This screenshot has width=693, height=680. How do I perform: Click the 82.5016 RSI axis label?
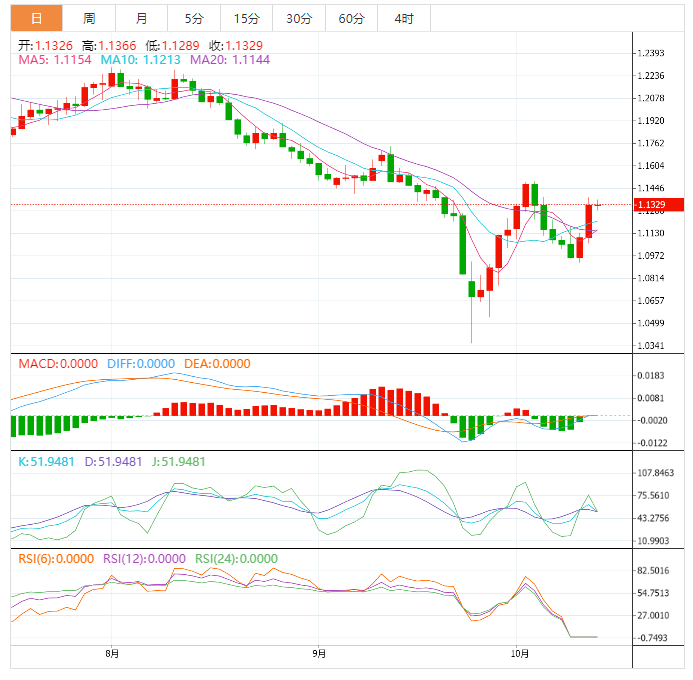click(653, 571)
